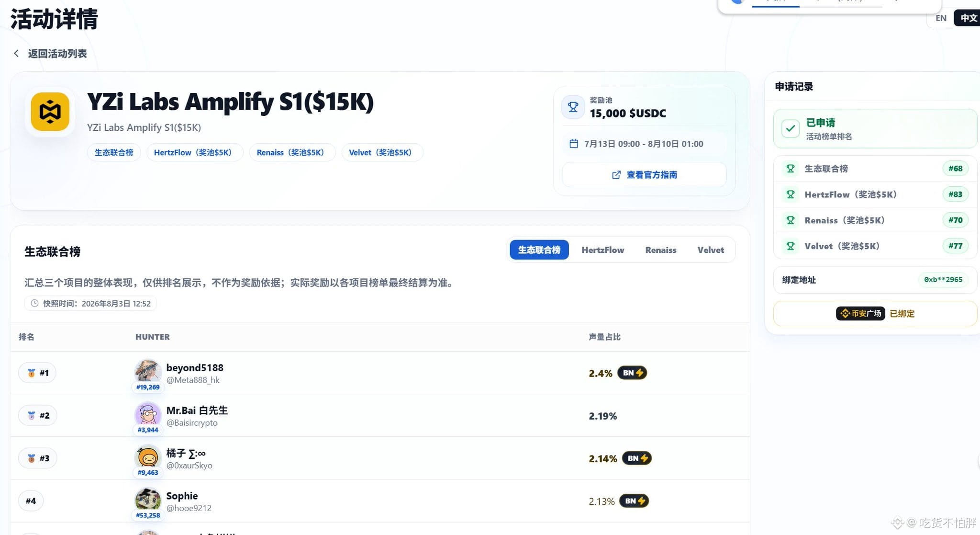The image size is (980, 535).
Task: Click the #9,463 badge under 橘子's avatar
Action: tap(148, 472)
